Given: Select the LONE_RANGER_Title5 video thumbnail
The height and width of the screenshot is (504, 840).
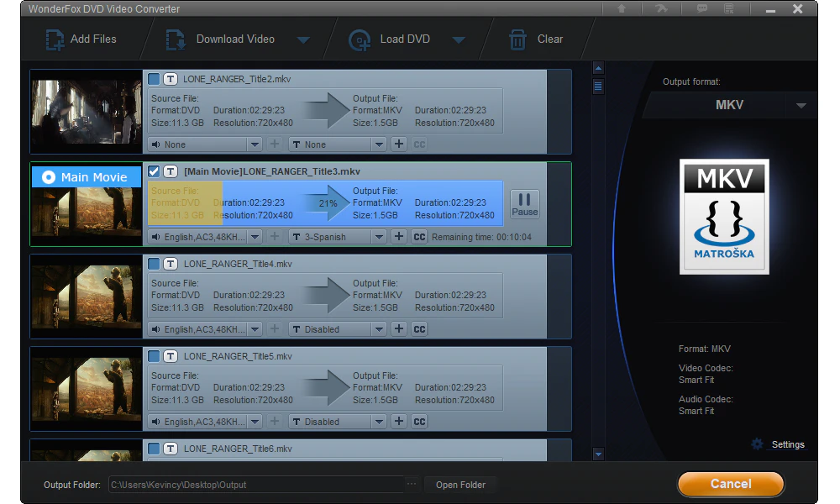Looking at the screenshot, I should pos(87,389).
